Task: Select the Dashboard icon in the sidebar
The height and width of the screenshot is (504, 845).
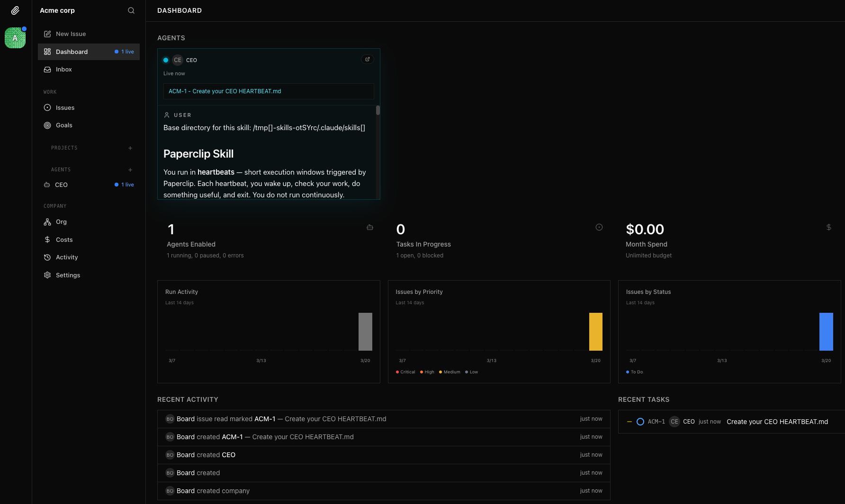Action: coord(47,52)
